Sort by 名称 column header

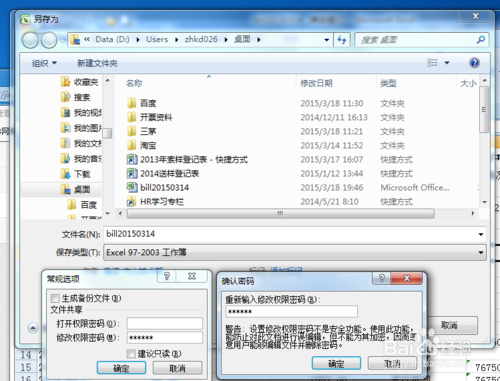(134, 83)
